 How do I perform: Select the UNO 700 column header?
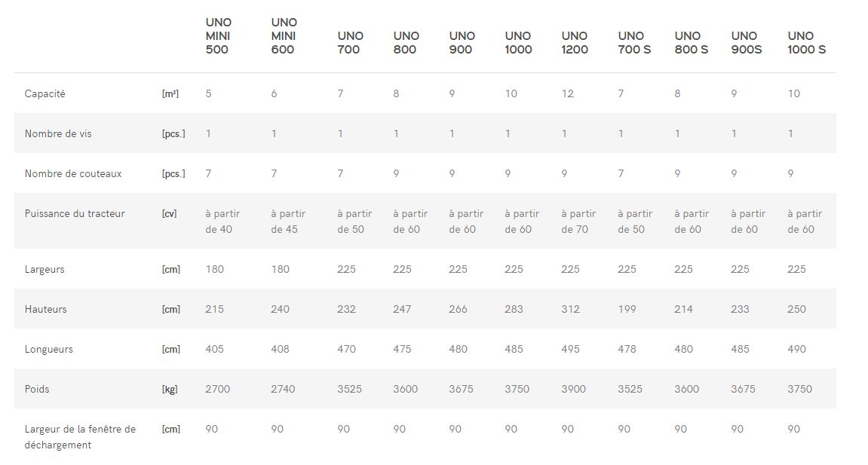click(x=350, y=43)
